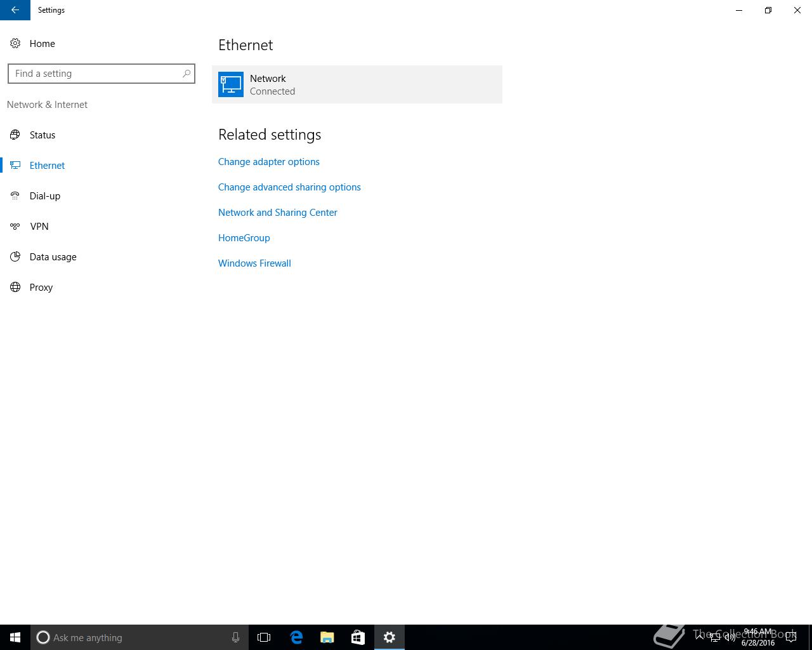This screenshot has width=812, height=650.
Task: Restore down the Settings window
Action: coord(768,10)
